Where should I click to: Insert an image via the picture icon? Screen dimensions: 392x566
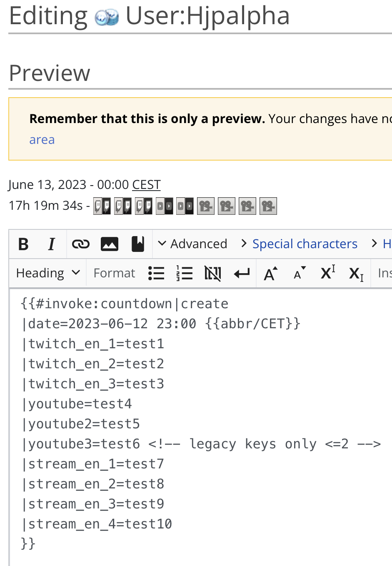coord(109,244)
